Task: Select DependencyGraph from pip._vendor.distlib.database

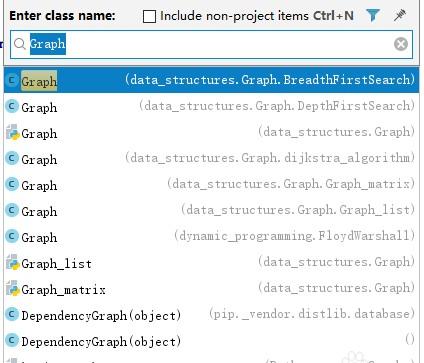Action: [212, 315]
